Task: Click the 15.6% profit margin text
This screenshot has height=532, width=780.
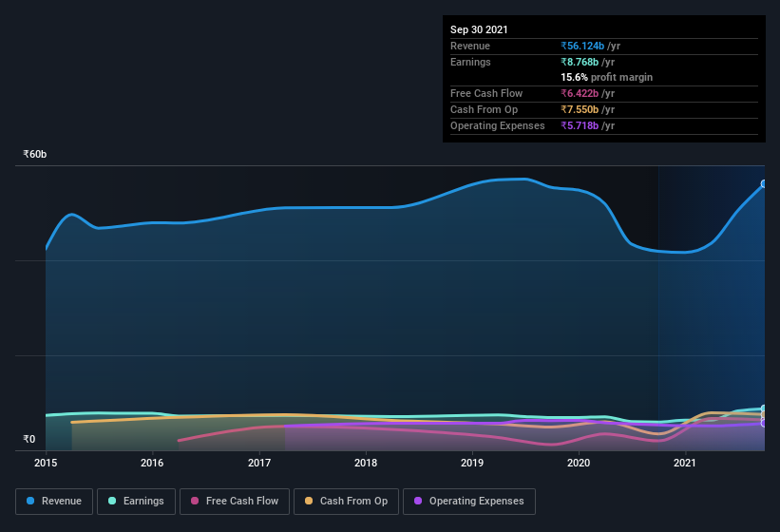Action: 606,77
